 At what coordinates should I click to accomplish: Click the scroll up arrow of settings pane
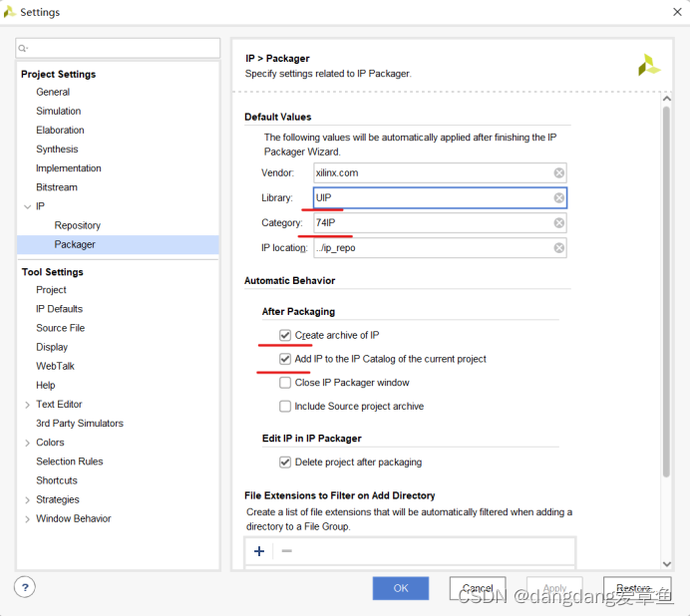pos(667,99)
